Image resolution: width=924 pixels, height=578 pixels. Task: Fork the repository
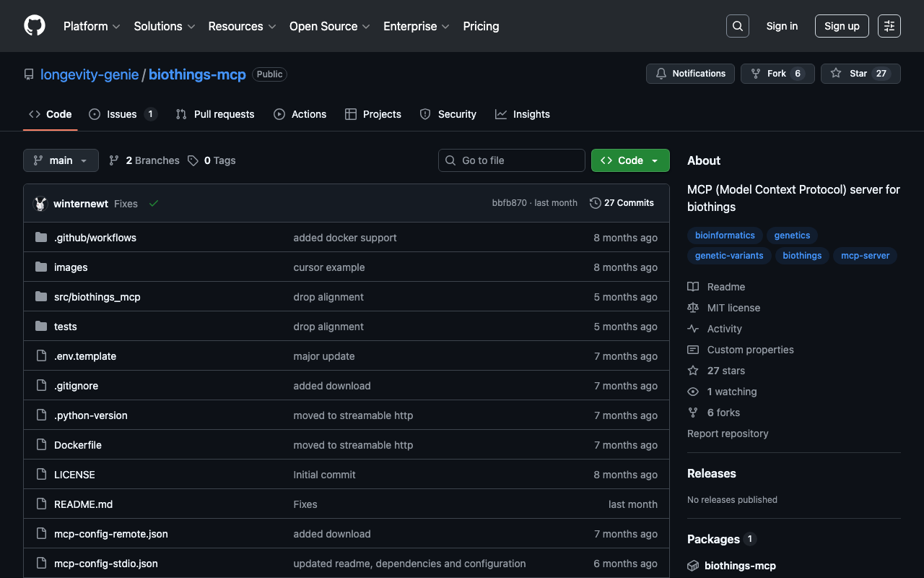click(x=777, y=74)
